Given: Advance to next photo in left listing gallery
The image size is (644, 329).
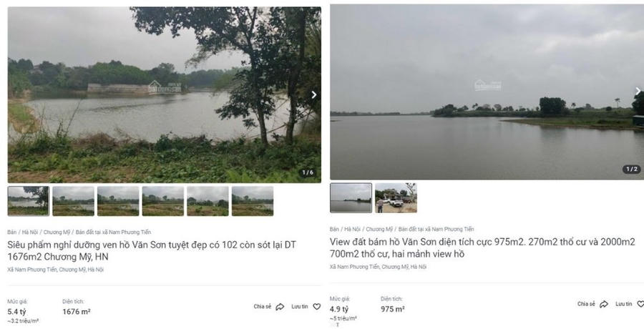Looking at the screenshot, I should click(x=313, y=94).
